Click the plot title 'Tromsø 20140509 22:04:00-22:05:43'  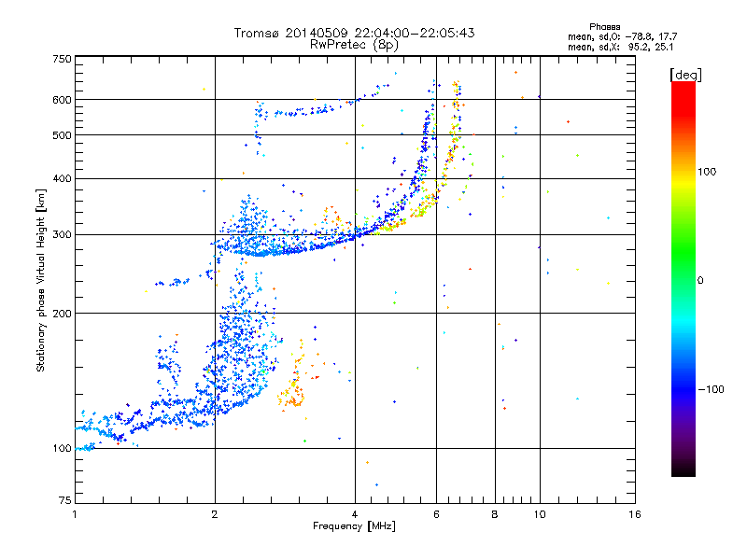(x=354, y=33)
